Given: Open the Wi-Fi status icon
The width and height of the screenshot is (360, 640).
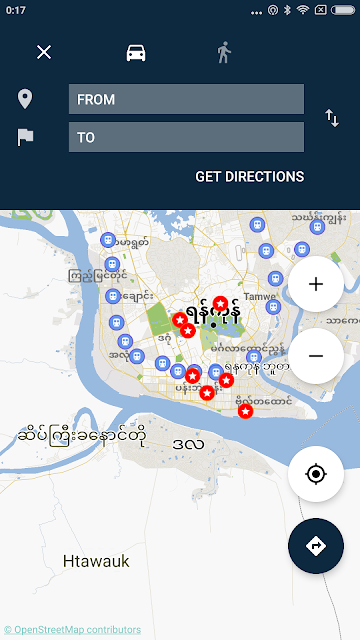Looking at the screenshot, I should coord(302,10).
